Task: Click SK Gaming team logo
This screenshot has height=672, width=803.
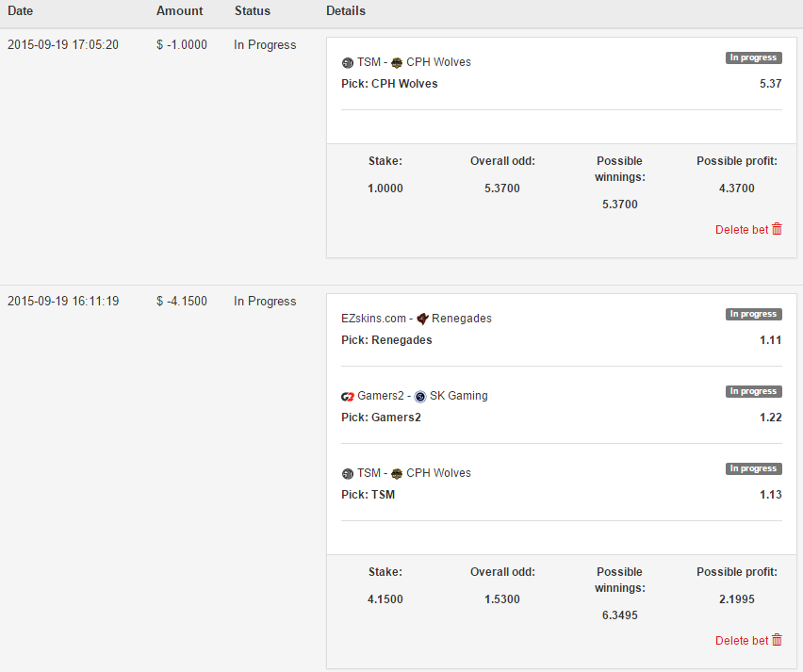Action: coord(420,397)
